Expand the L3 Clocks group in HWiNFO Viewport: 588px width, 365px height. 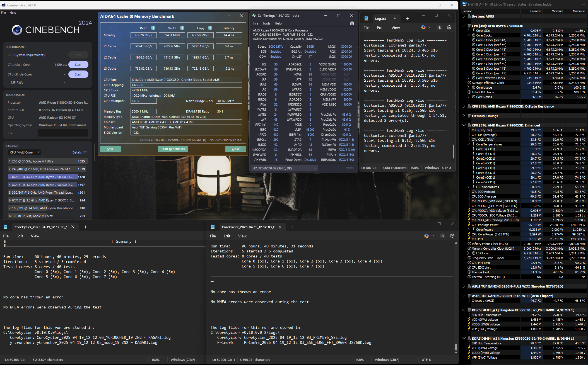468,253
